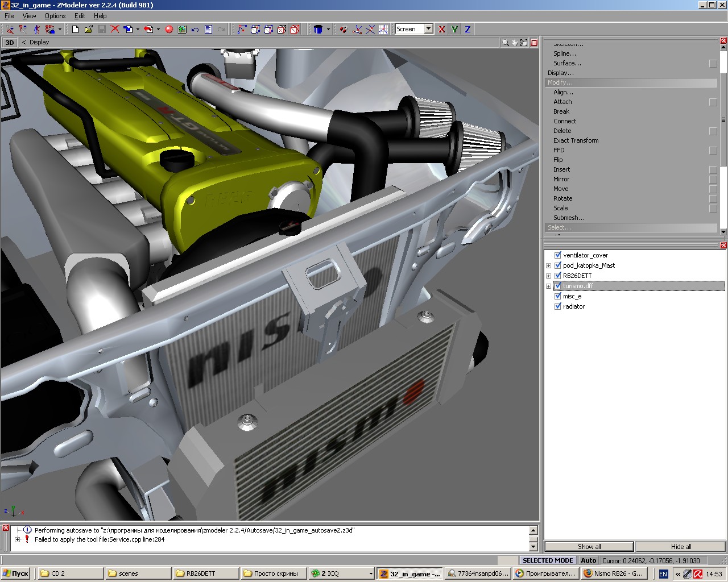Click the zoom magnifier icon in viewport header

click(x=505, y=43)
